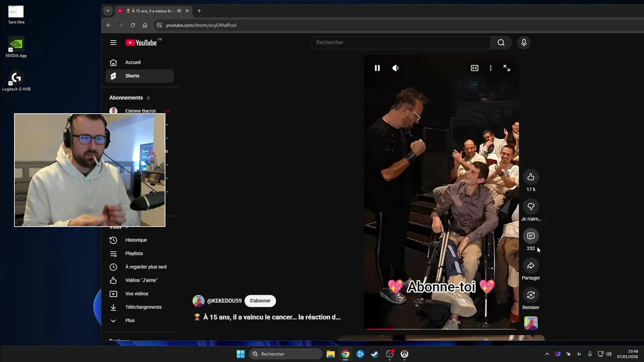Open Playlists in the sidebar

[139, 253]
